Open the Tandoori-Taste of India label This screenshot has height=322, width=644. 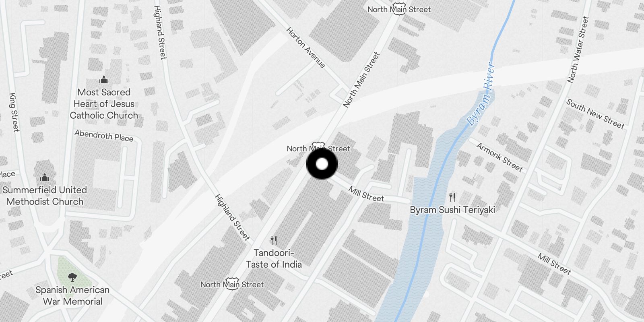[274, 258]
